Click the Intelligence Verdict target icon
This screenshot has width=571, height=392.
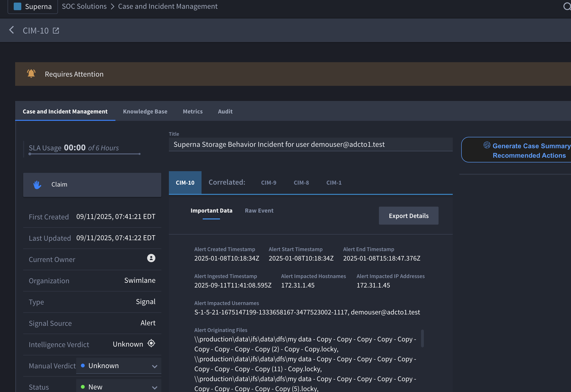pyautogui.click(x=151, y=343)
